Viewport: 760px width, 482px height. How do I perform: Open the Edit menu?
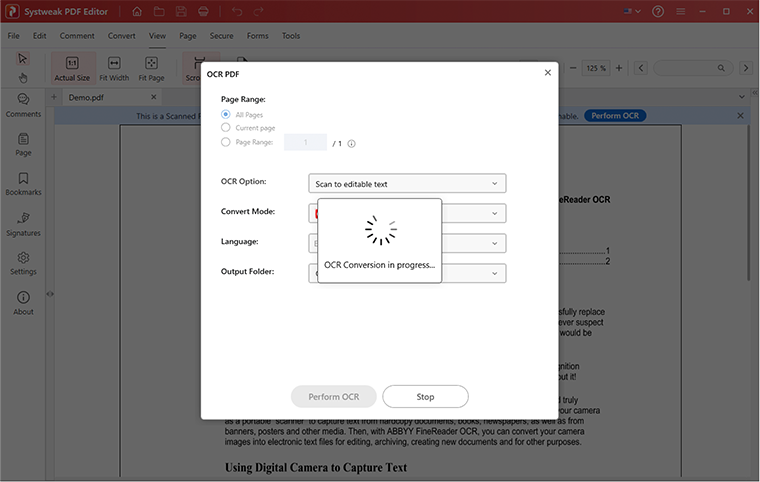point(39,36)
